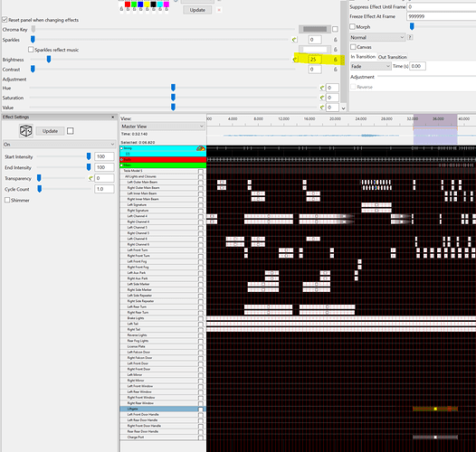Screen dimensions: 476x452
Task: Click the lock under the magenta swatch
Action: 167,10
